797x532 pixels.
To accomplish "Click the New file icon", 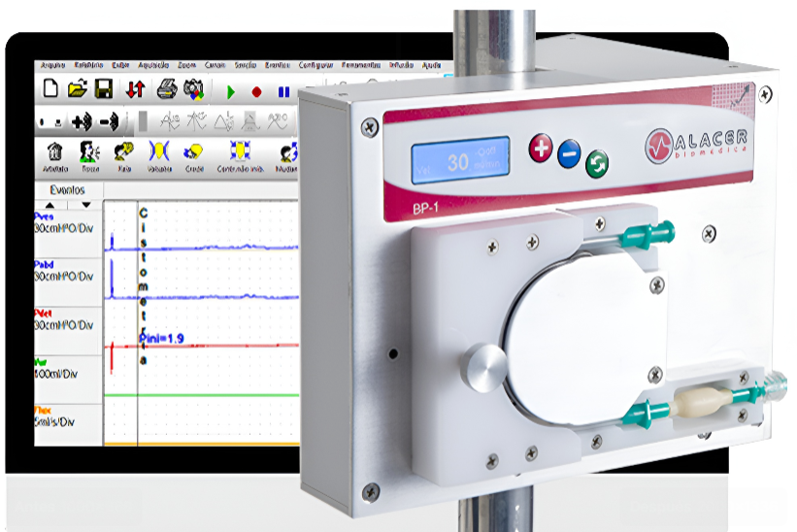I will point(51,89).
